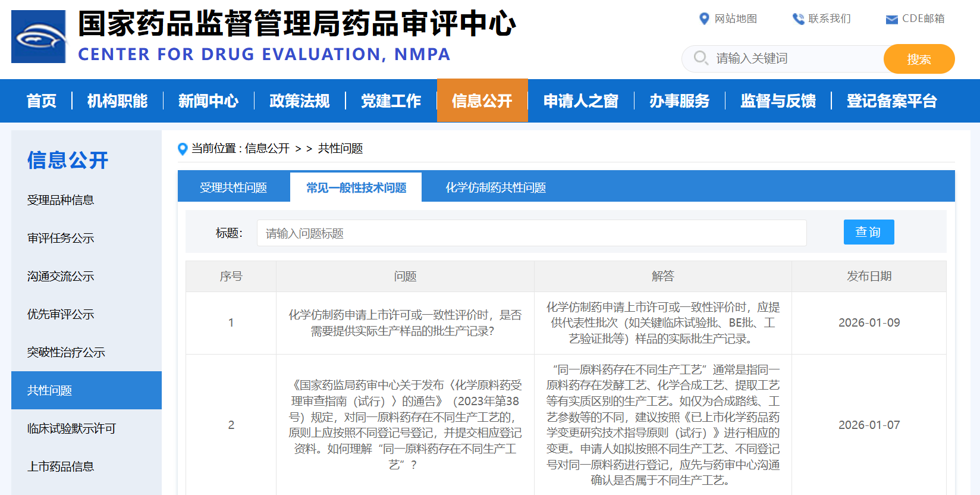Click the magnifier icon in search box
This screenshot has width=980, height=495.
701,58
